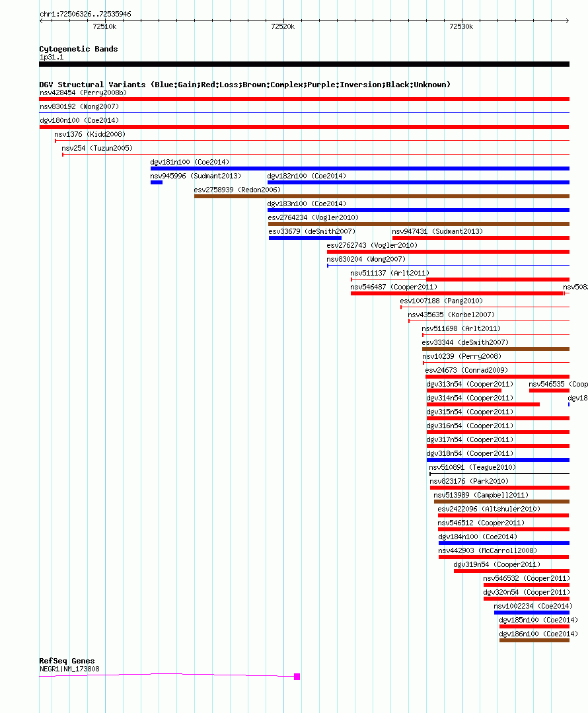This screenshot has width=588, height=713.
Task: Select the short blue nsv945996 gain bar
Action: [157, 182]
